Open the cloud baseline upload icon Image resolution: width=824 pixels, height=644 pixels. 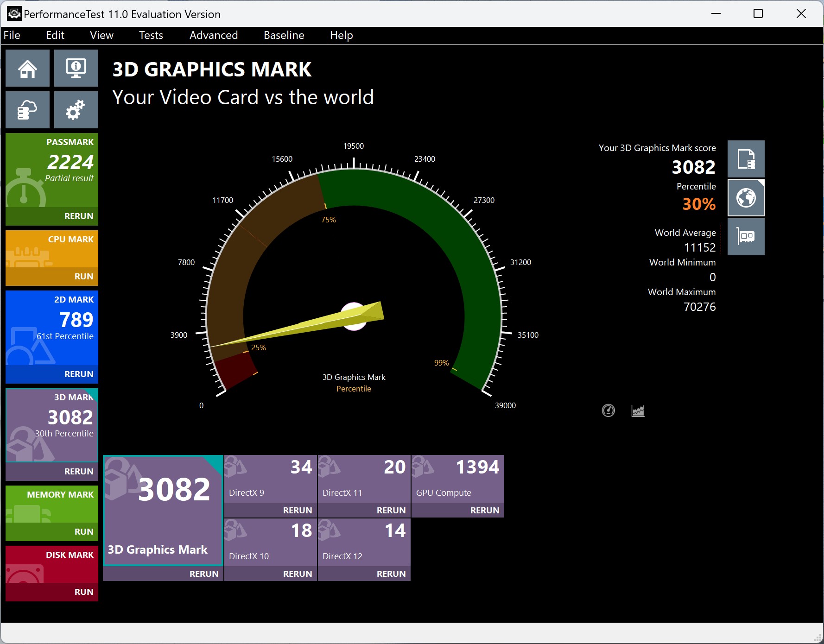click(x=27, y=110)
